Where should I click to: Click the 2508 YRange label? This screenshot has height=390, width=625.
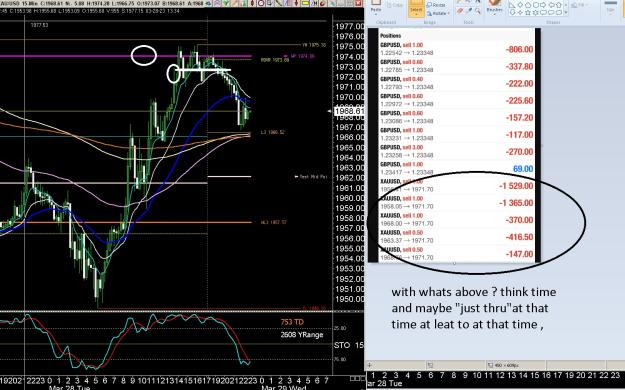tap(302, 335)
